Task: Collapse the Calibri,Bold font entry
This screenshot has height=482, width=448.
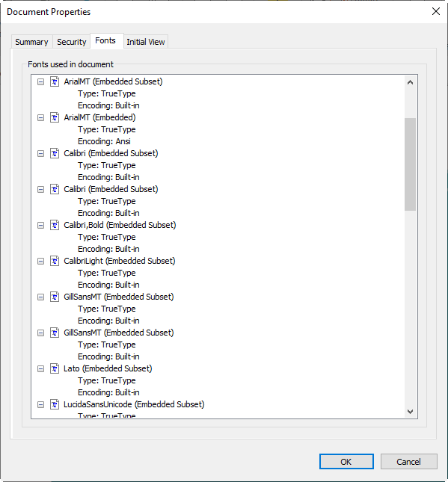Action: click(40, 226)
